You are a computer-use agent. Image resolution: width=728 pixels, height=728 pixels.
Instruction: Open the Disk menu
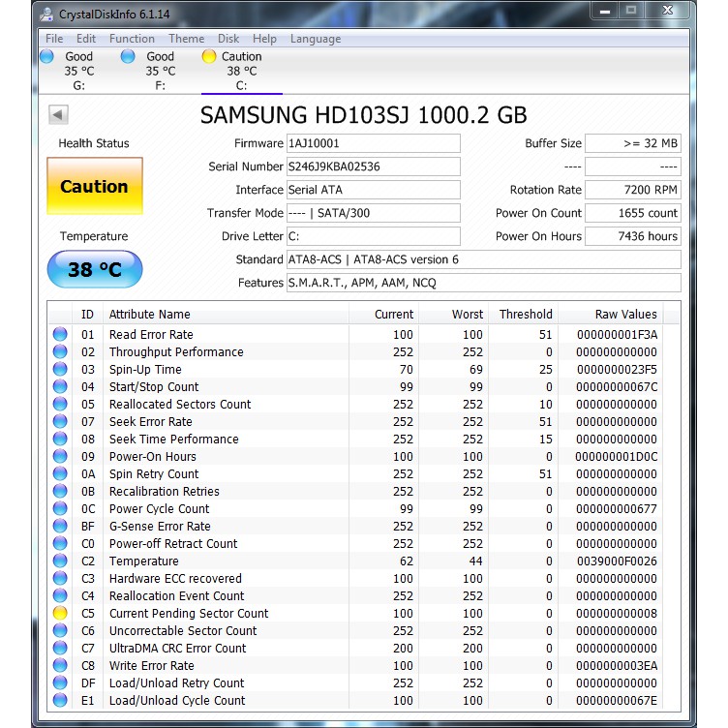pyautogui.click(x=228, y=39)
